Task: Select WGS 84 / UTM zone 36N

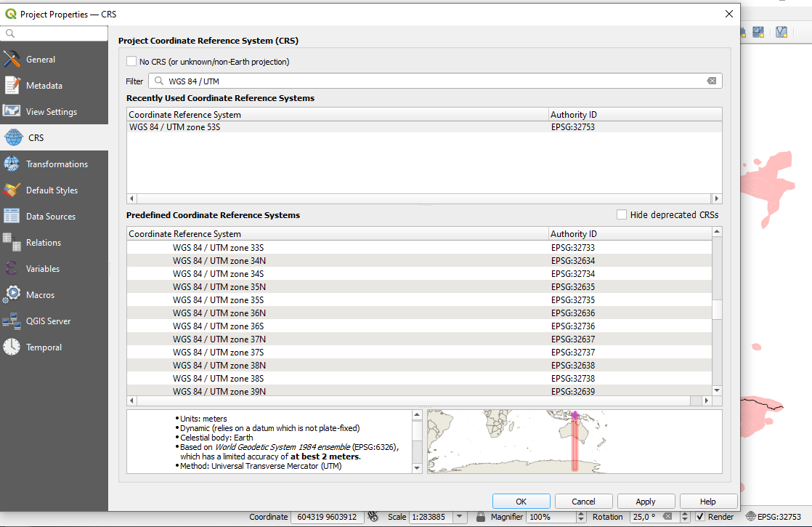Action: [420, 313]
